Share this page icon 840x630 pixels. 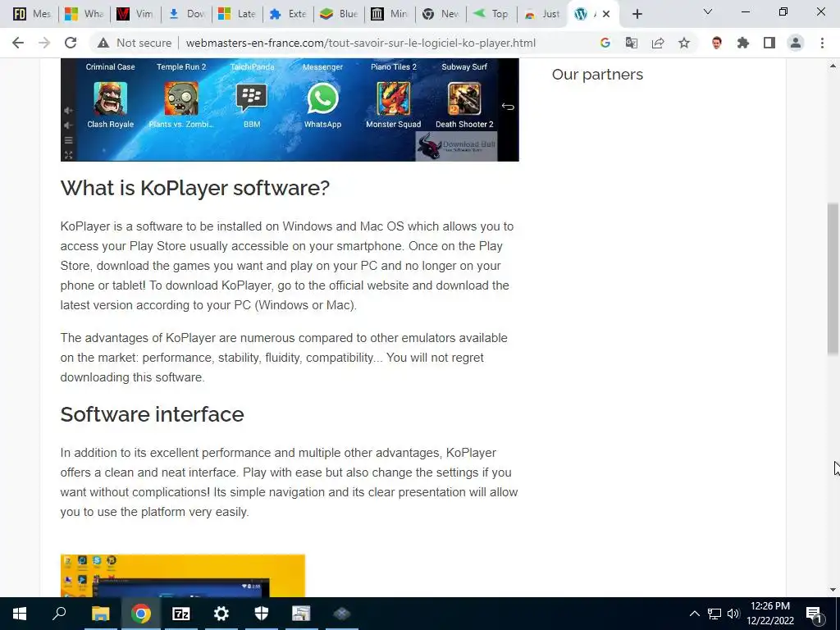[x=658, y=43]
